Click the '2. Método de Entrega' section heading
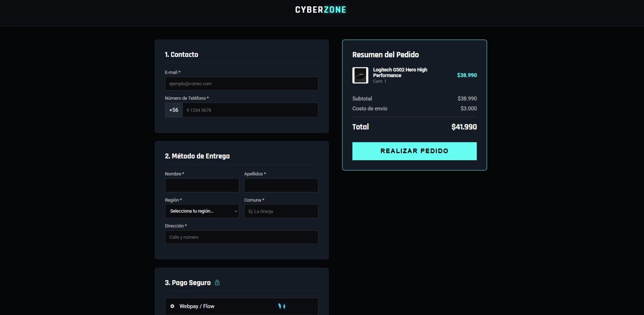Image resolution: width=644 pixels, height=315 pixels. [x=197, y=156]
